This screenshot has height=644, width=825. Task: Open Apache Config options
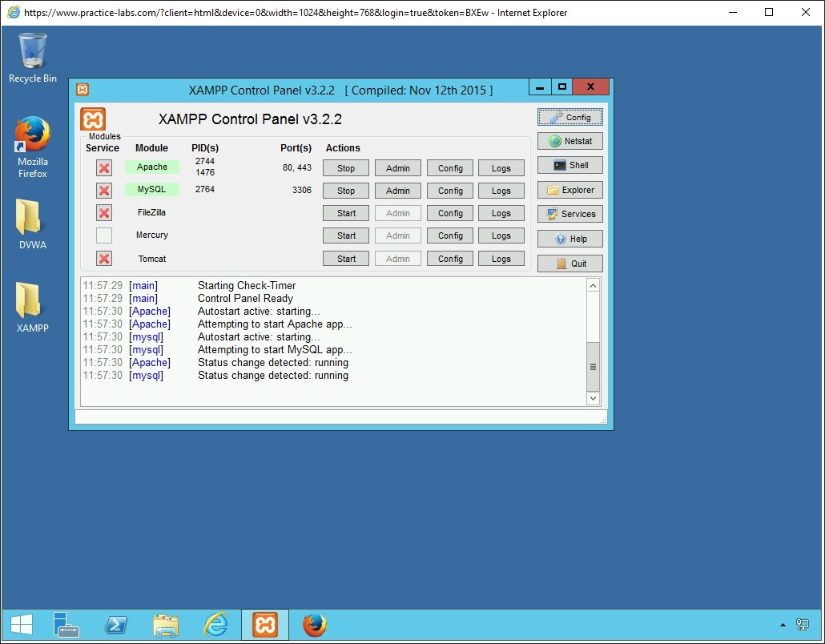coord(450,168)
